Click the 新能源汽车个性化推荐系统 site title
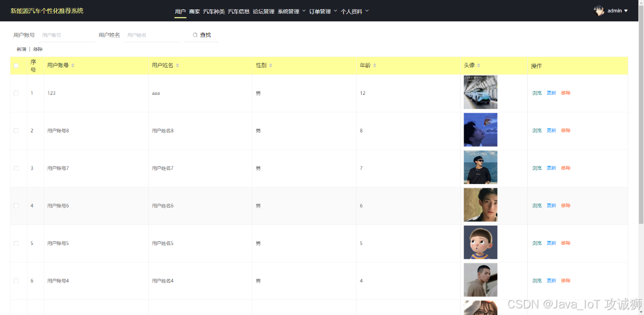 click(x=47, y=11)
